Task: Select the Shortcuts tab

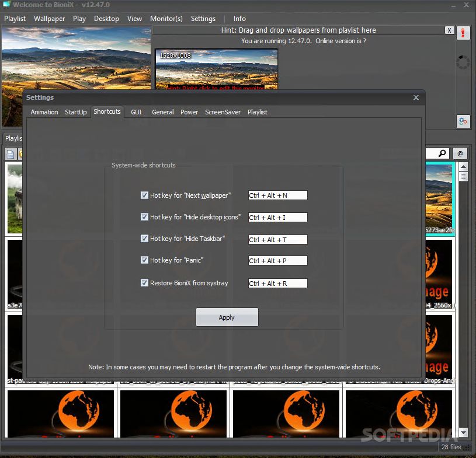Action: click(107, 111)
